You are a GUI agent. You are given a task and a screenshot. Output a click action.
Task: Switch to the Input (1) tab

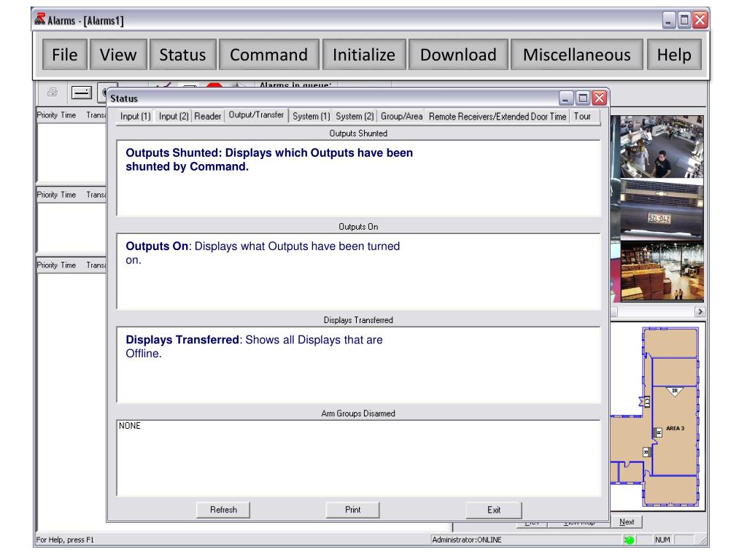click(x=135, y=117)
